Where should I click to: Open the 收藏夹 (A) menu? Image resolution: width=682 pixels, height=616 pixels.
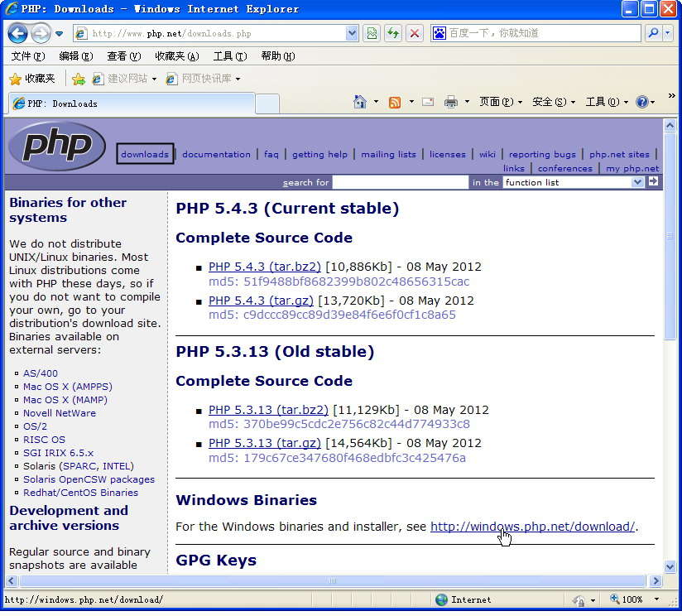tap(177, 56)
